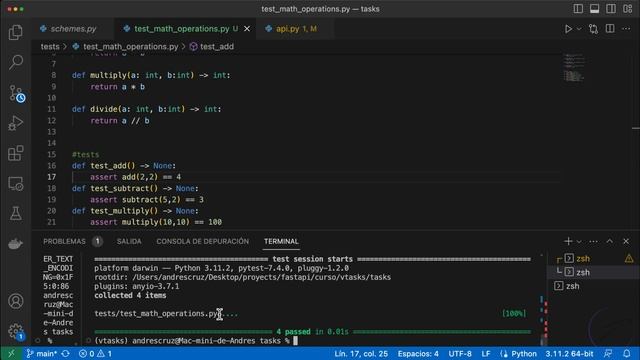Change indentation via Espacios: 4
640x360 pixels.
pyautogui.click(x=418, y=353)
